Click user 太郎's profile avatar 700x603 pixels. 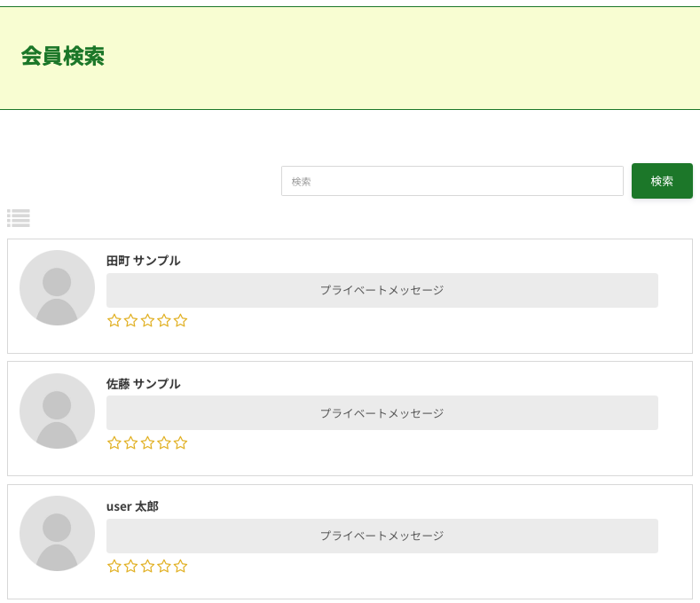point(57,533)
